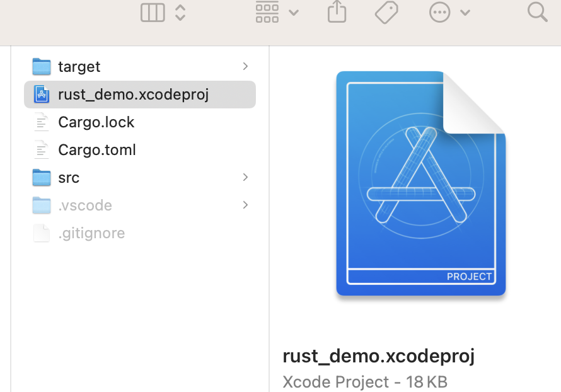Image resolution: width=561 pixels, height=392 pixels.
Task: Select the .gitignore file name
Action: tap(91, 234)
